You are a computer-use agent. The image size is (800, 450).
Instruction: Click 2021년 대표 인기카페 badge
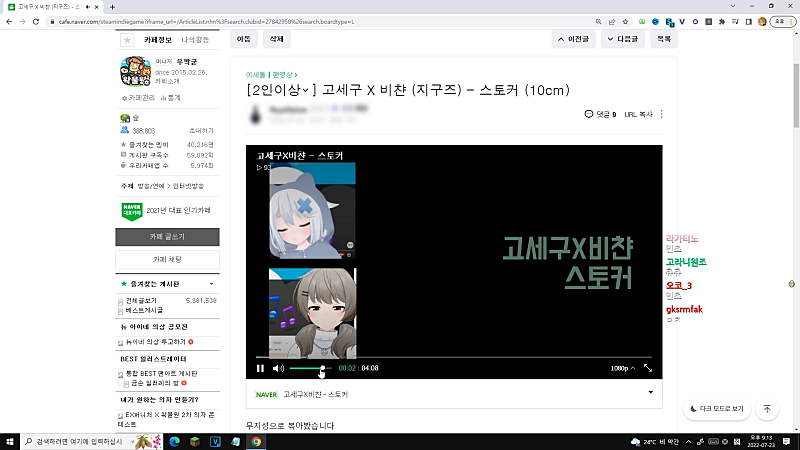(x=166, y=211)
